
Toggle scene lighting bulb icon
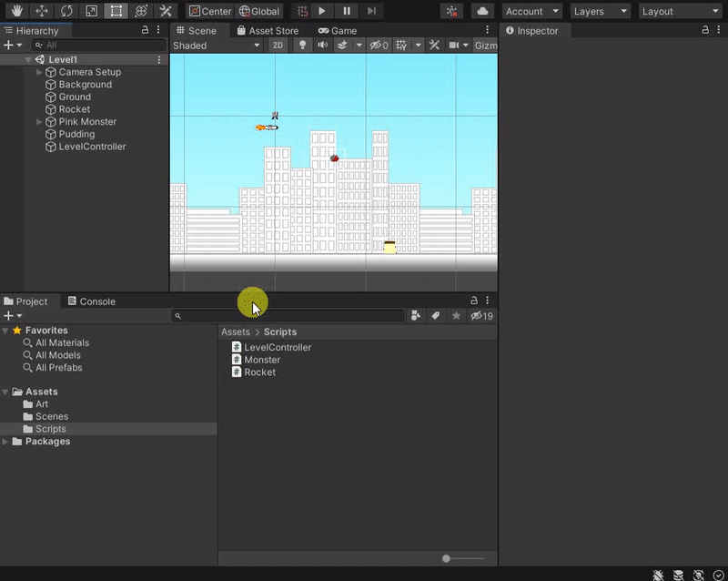(302, 46)
